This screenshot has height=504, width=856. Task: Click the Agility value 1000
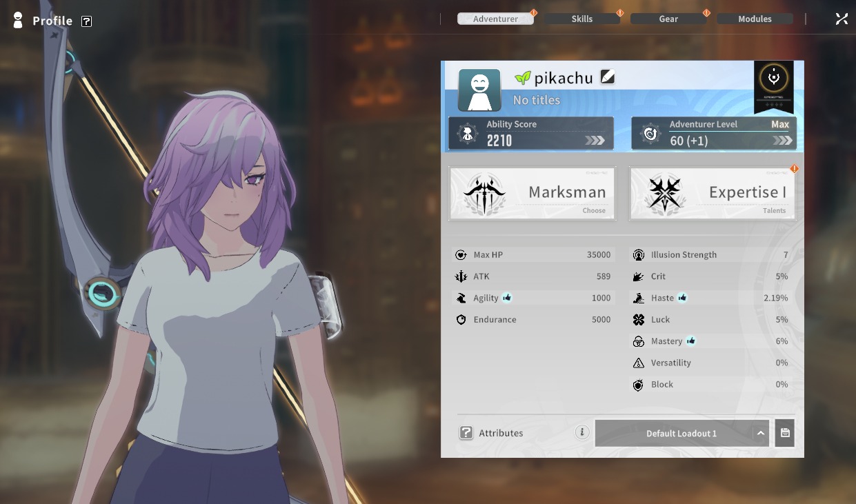coord(601,298)
